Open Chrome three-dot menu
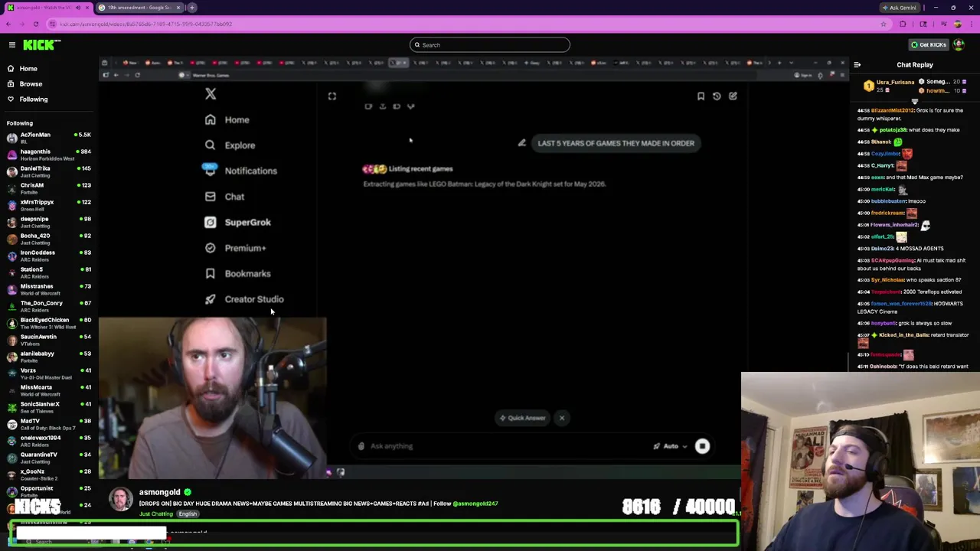 [x=971, y=24]
